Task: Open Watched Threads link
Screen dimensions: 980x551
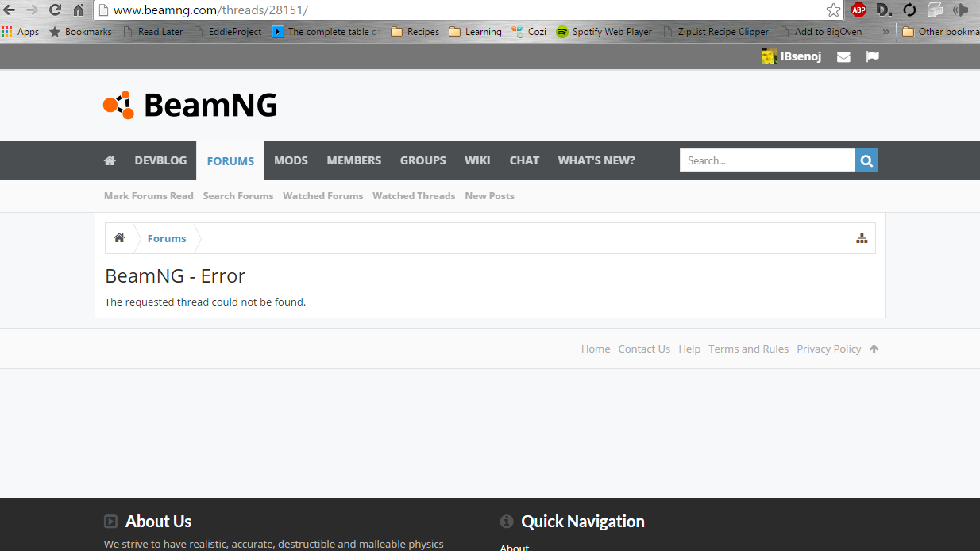Action: click(x=414, y=196)
